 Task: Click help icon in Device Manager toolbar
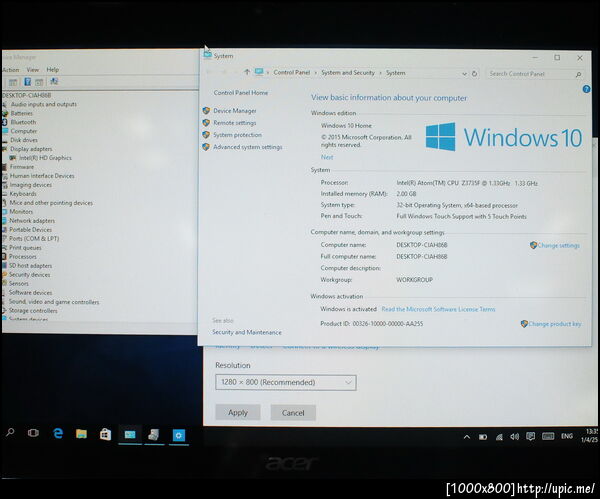pyautogui.click(x=27, y=82)
